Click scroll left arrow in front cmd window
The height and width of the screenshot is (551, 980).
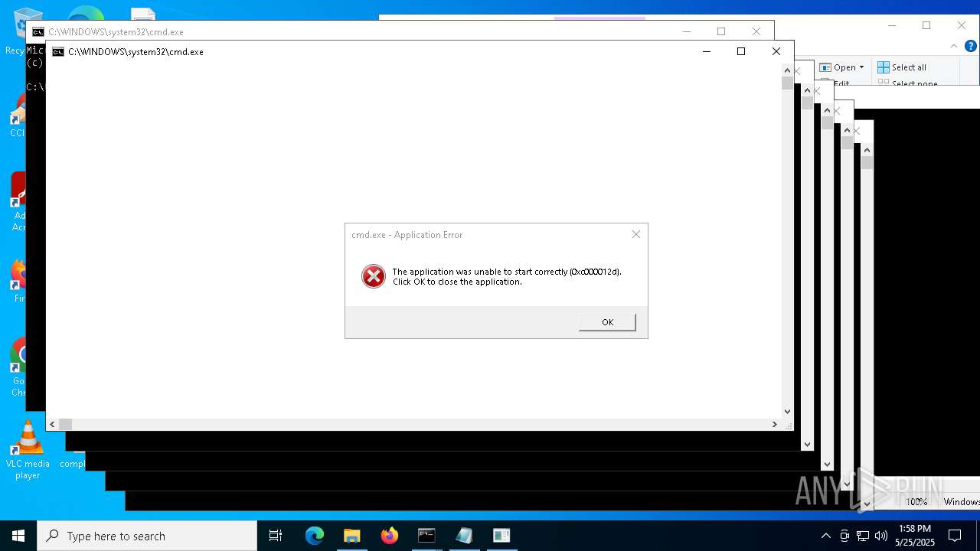click(x=52, y=424)
